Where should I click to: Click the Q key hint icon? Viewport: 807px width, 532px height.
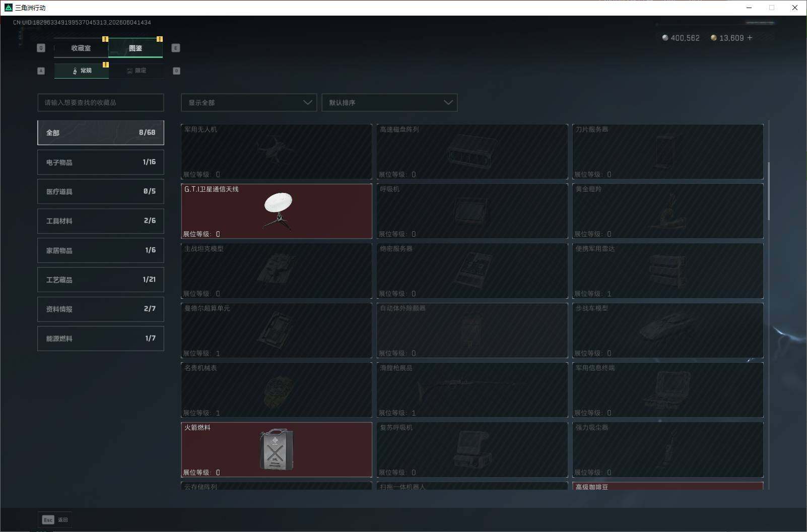41,48
